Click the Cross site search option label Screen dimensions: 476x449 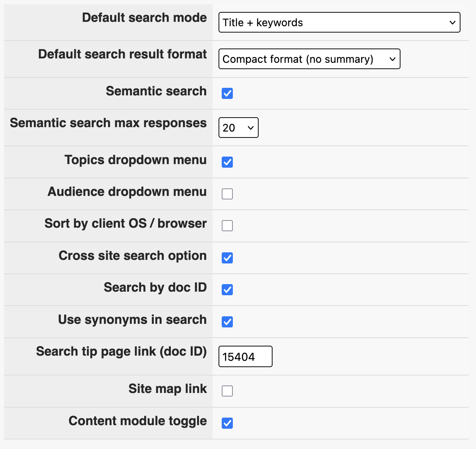(132, 255)
